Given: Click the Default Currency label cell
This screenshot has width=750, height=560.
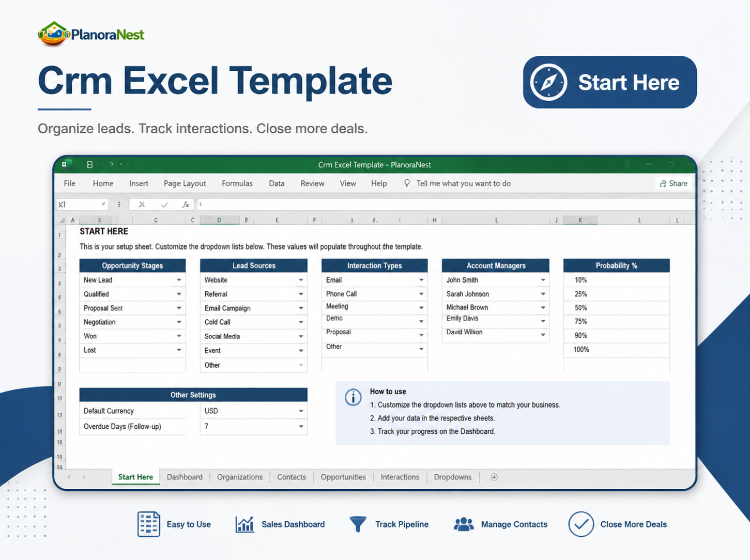Looking at the screenshot, I should pyautogui.click(x=132, y=411).
